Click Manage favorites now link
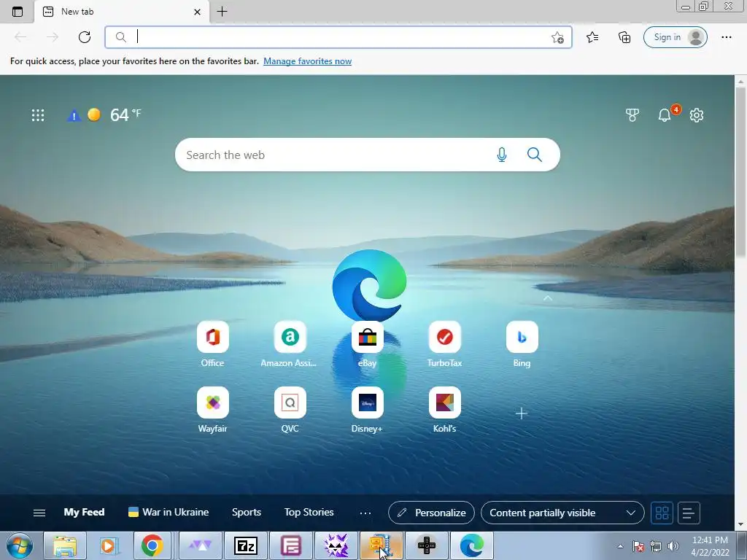Screen dimensions: 747x560 click(307, 61)
